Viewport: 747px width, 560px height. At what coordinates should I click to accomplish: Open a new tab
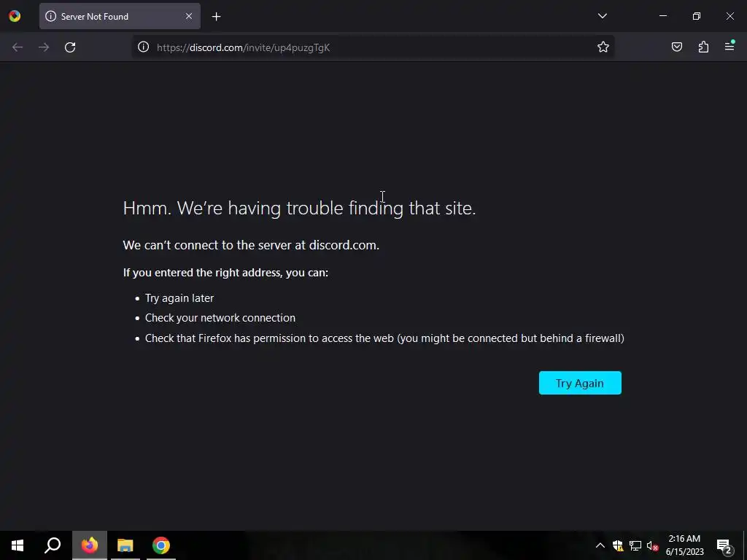216,17
